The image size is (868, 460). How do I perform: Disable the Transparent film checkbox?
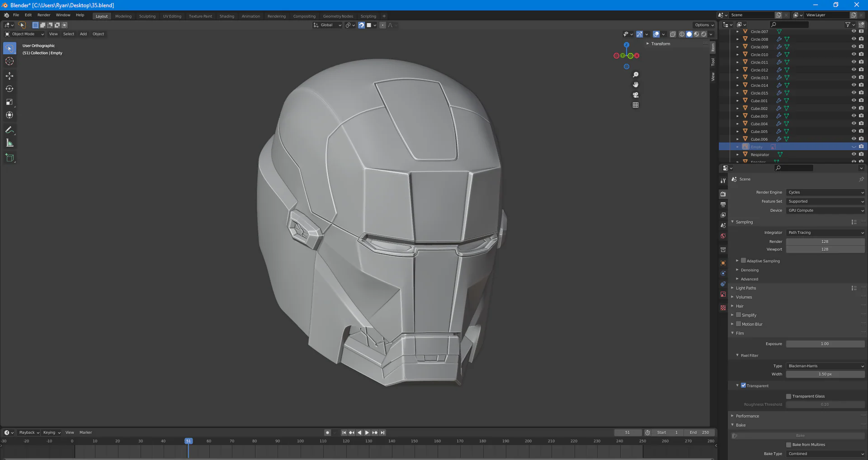pyautogui.click(x=743, y=385)
